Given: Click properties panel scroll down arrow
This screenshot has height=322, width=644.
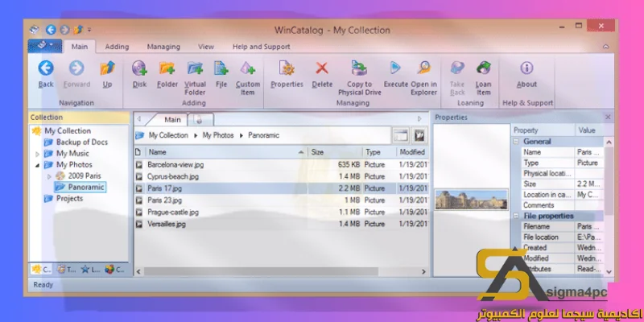Looking at the screenshot, I should point(609,271).
